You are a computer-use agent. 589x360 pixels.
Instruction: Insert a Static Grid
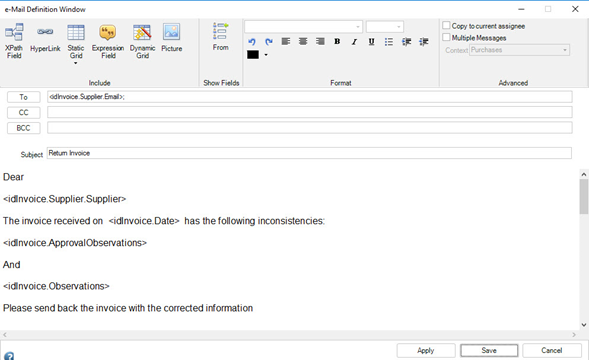point(76,41)
